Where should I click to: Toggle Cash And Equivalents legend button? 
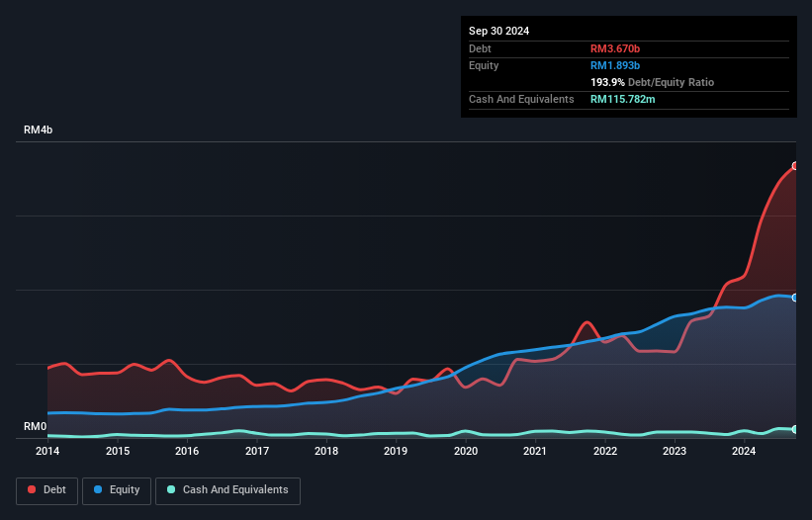point(227,490)
